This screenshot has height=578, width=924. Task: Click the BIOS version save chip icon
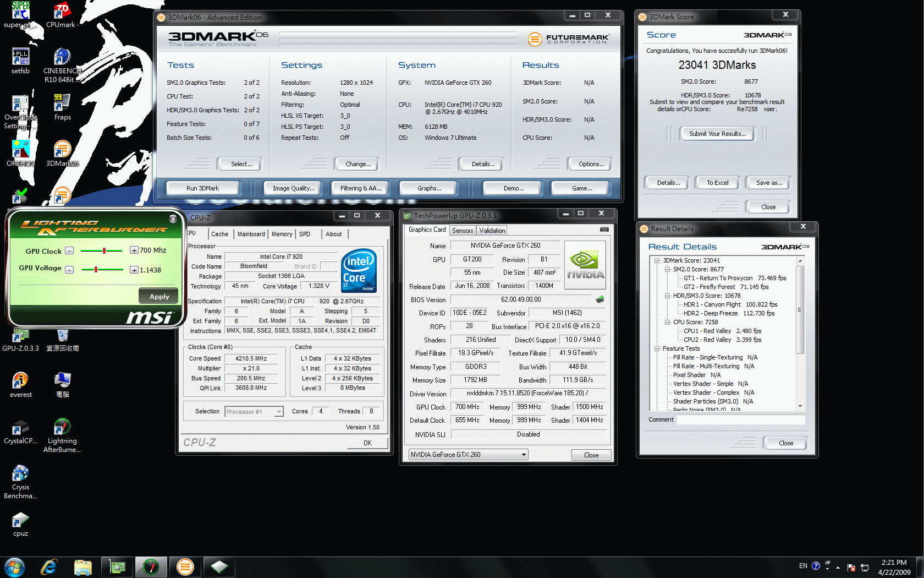click(600, 299)
